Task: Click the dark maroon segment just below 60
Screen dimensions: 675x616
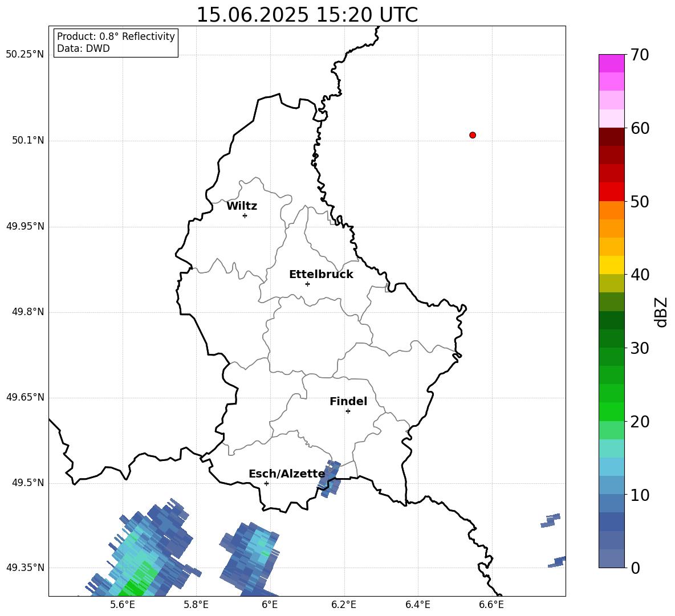Action: (611, 137)
